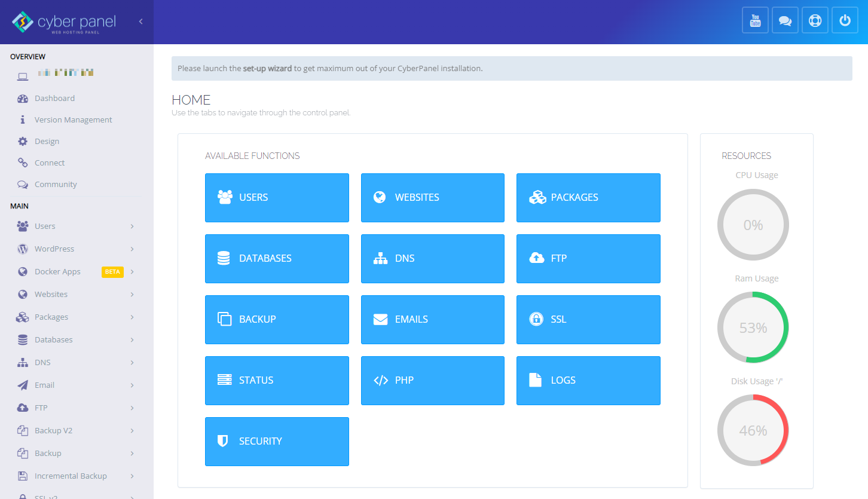Open the chat community icon in header
868x499 pixels.
(785, 20)
